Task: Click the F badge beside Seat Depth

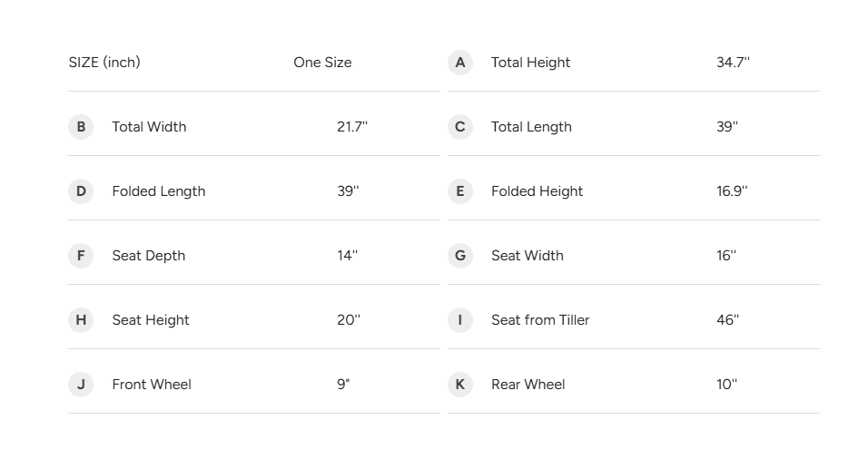Action: pos(81,256)
